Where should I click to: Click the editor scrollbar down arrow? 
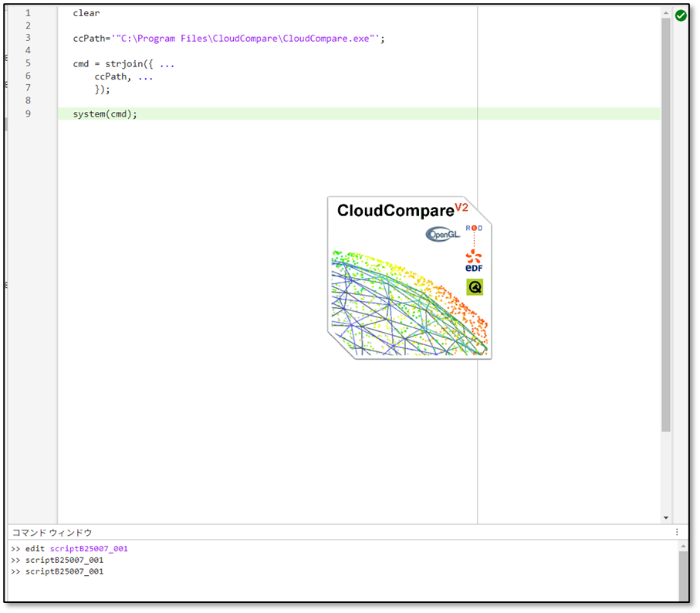pyautogui.click(x=665, y=517)
